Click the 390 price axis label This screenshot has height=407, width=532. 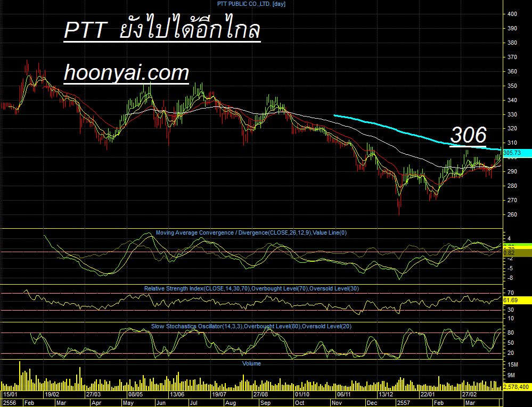tap(512, 29)
